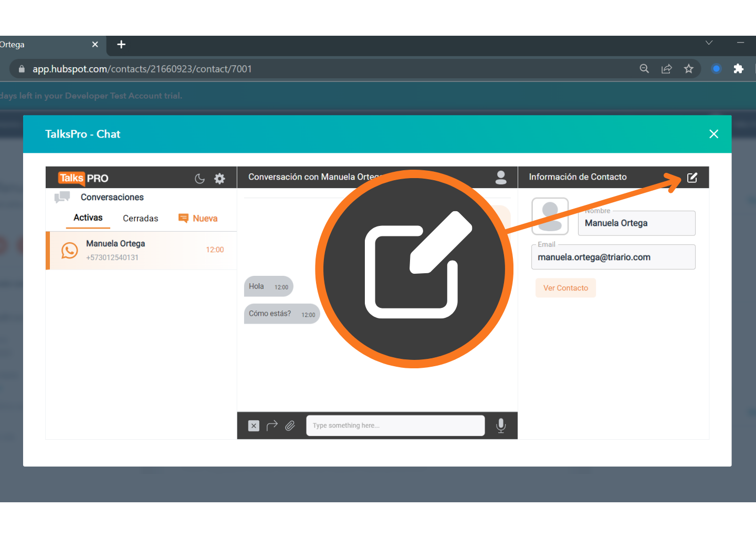Bookmark this page with the star icon
Viewport: 756px width, 538px height.
coord(689,69)
